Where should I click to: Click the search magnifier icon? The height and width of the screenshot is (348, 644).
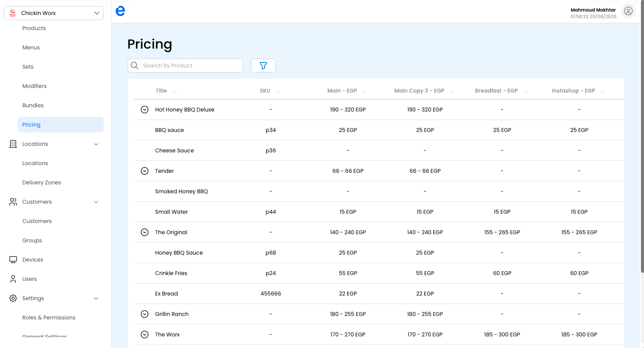point(135,66)
